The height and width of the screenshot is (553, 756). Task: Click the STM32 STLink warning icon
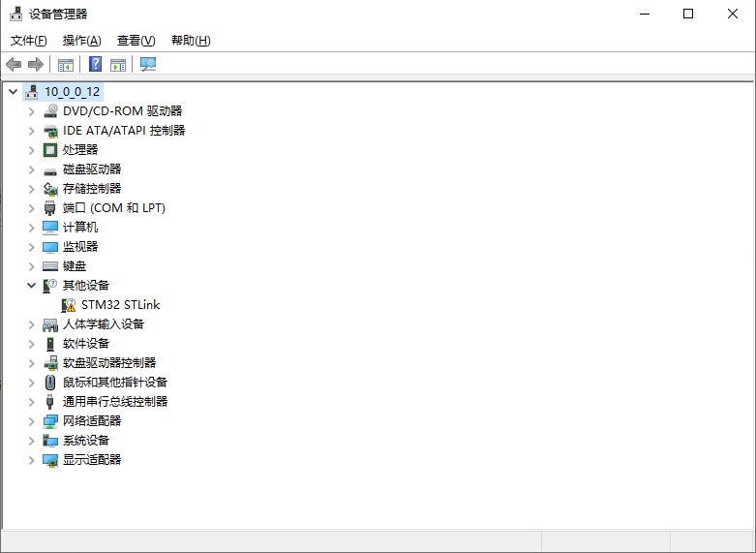click(x=69, y=305)
